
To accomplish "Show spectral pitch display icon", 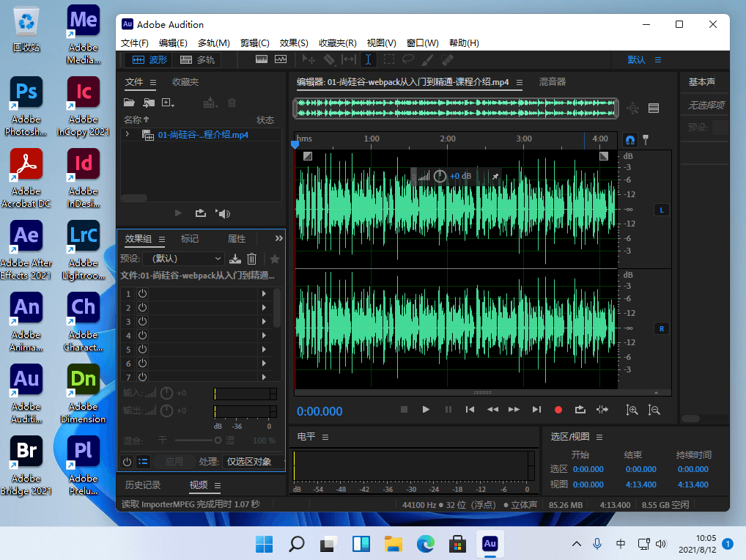I will (x=281, y=59).
